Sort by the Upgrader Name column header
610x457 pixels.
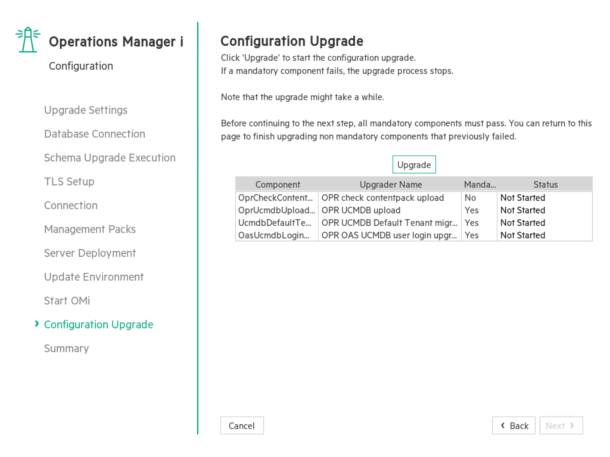(x=390, y=184)
